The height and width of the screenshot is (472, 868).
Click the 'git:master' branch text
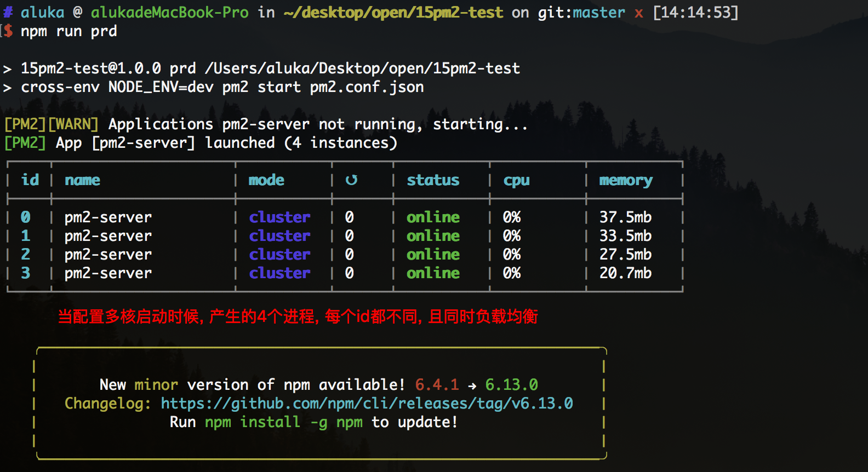tap(581, 13)
